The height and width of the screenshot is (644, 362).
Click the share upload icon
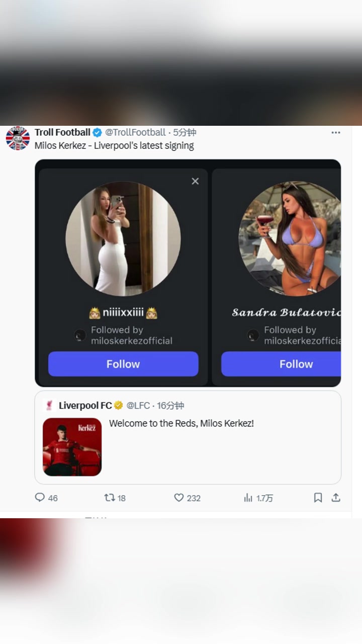tap(336, 498)
